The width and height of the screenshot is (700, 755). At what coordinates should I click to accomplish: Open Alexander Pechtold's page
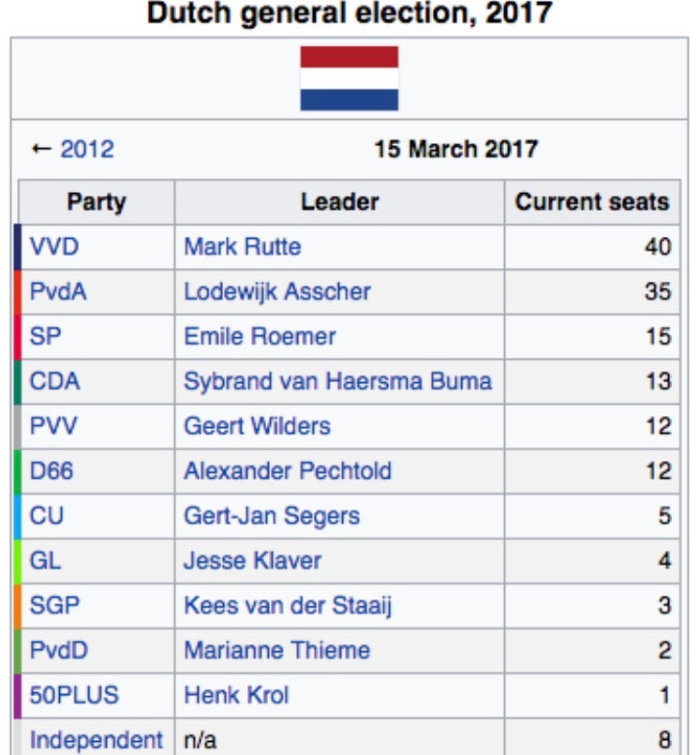288,471
